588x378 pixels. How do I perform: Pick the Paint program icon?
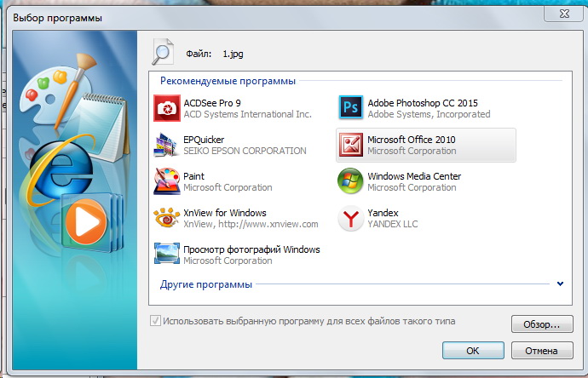click(x=166, y=181)
